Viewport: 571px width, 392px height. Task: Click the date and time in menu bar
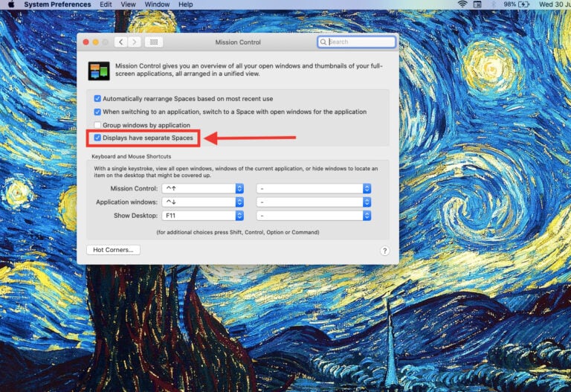coord(555,4)
